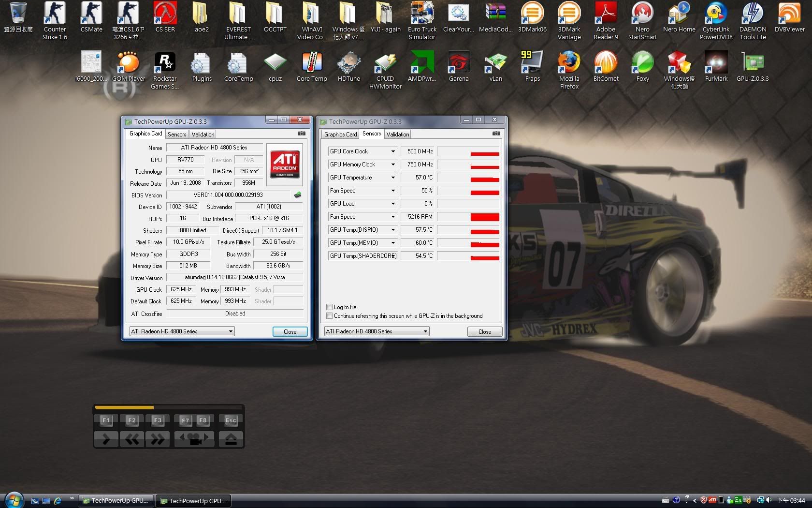Open GPU Load sensor dropdown

click(x=393, y=204)
